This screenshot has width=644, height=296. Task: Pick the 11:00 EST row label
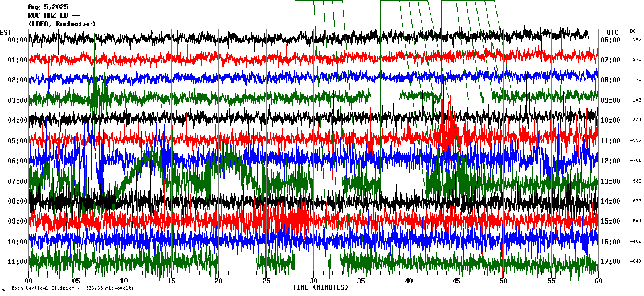tap(18, 262)
